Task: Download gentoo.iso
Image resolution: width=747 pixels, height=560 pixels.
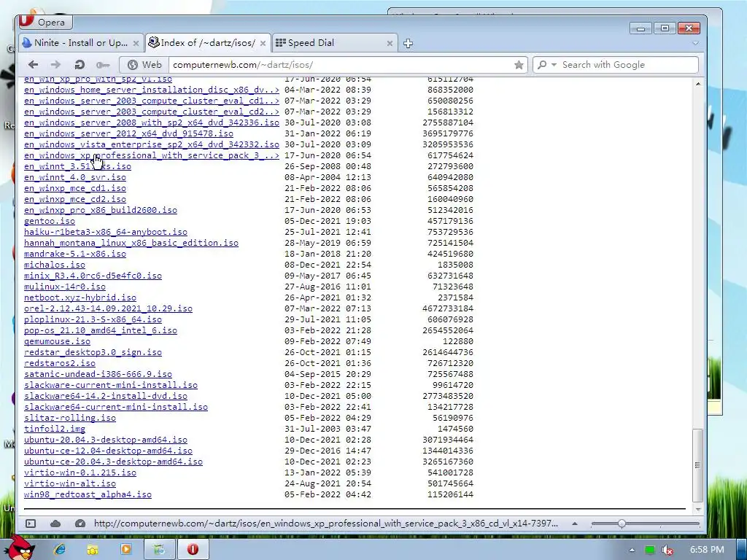Action: pos(50,221)
